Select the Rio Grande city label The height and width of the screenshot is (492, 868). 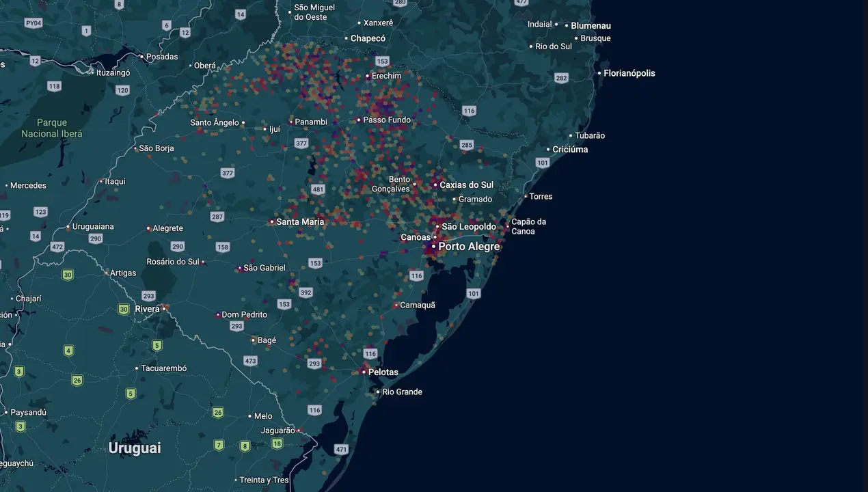coord(402,392)
